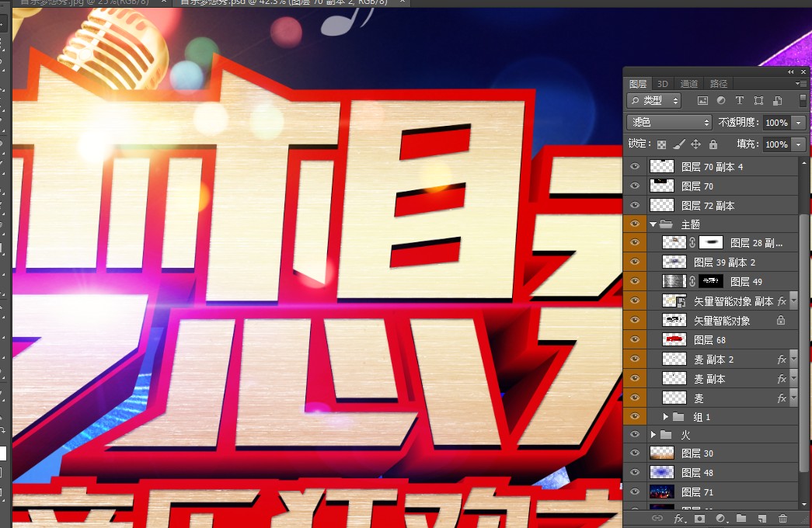Collapse the panel with double-arrow icon
812x528 pixels.
pyautogui.click(x=791, y=72)
